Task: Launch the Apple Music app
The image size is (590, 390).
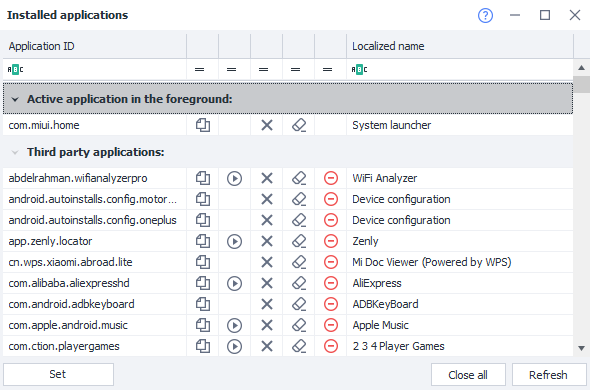Action: (234, 325)
